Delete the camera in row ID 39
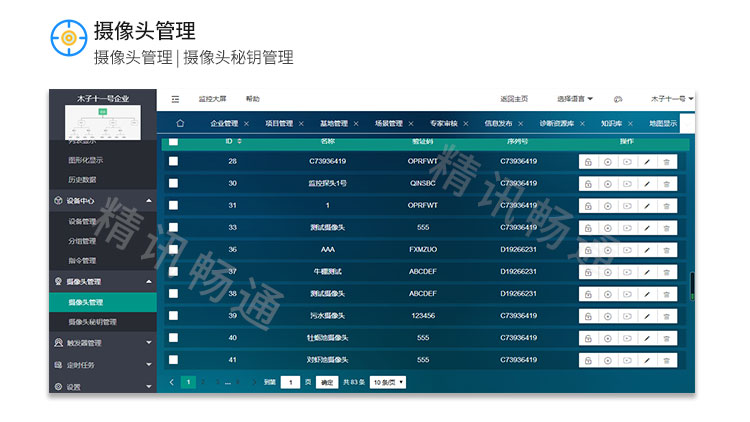The height and width of the screenshot is (422, 750). 666,316
